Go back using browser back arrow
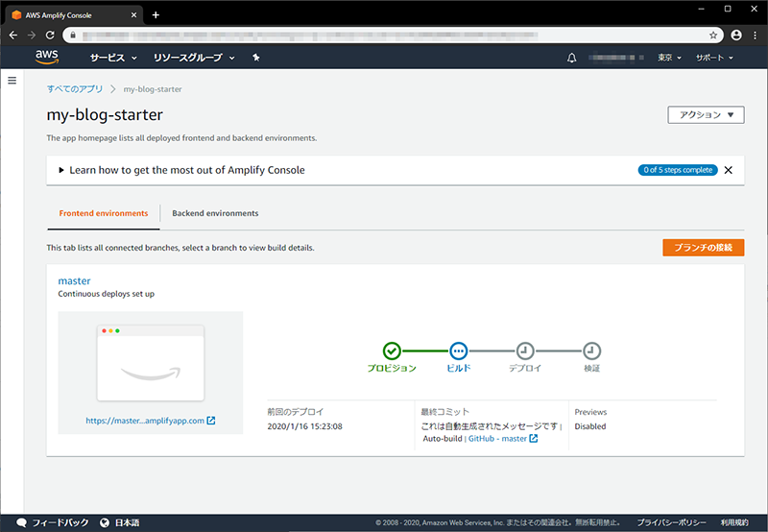Image resolution: width=768 pixels, height=532 pixels. (x=13, y=36)
